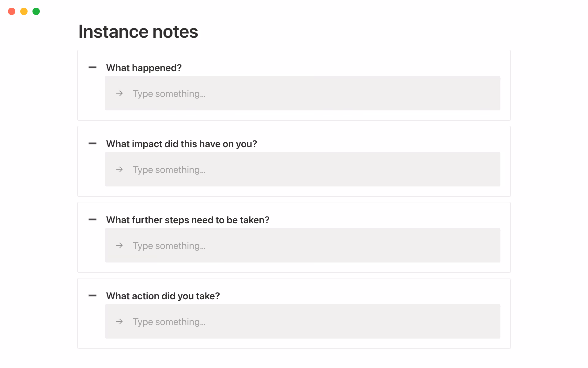Minimize the window using the yellow button
The height and width of the screenshot is (368, 588).
click(x=24, y=11)
